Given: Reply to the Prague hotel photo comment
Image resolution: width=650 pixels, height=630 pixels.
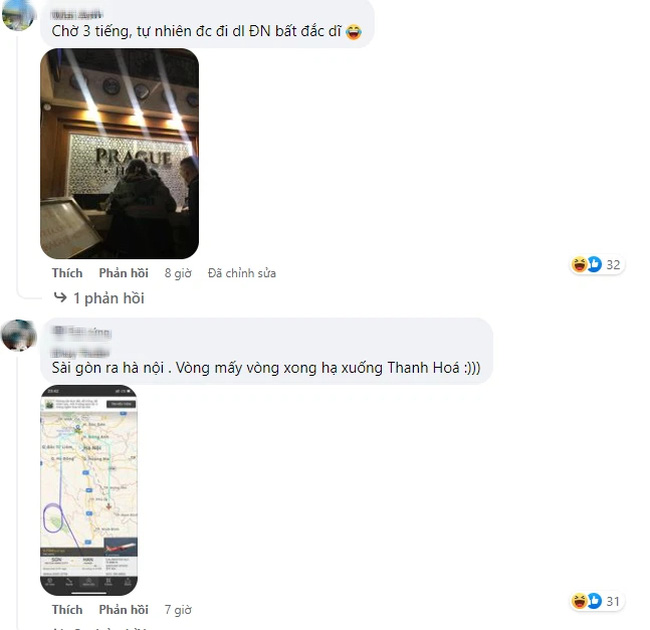Looking at the screenshot, I should (x=124, y=273).
